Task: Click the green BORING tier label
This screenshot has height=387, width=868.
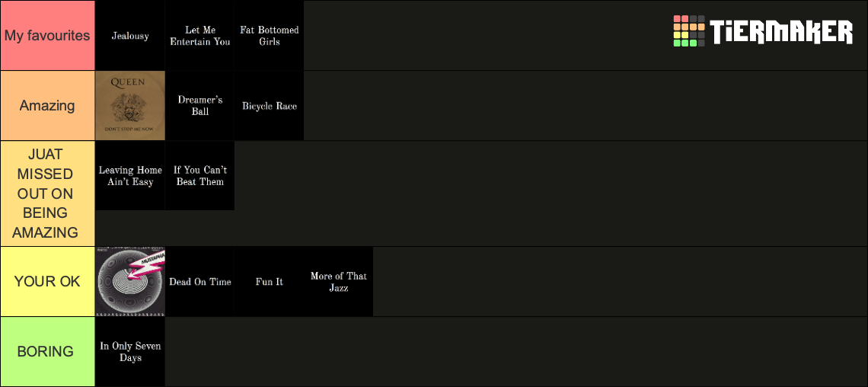Action: click(48, 351)
